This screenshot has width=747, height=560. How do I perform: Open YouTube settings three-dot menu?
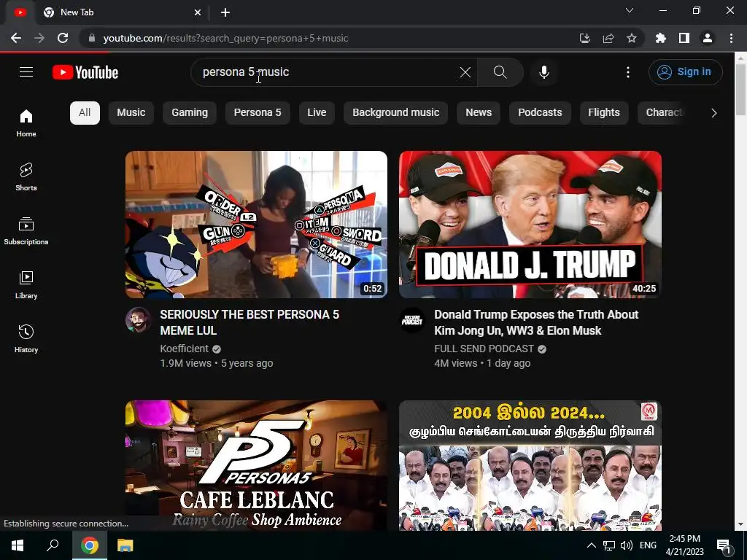[628, 72]
